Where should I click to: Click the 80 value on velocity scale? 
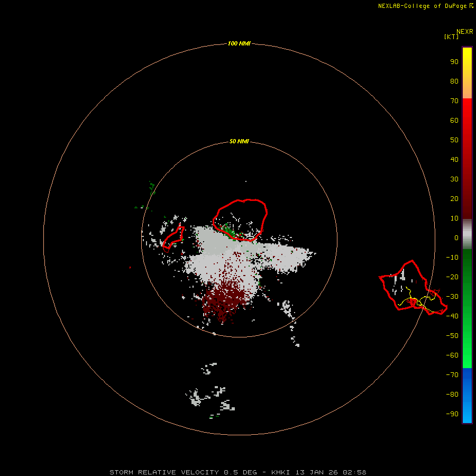pyautogui.click(x=454, y=81)
